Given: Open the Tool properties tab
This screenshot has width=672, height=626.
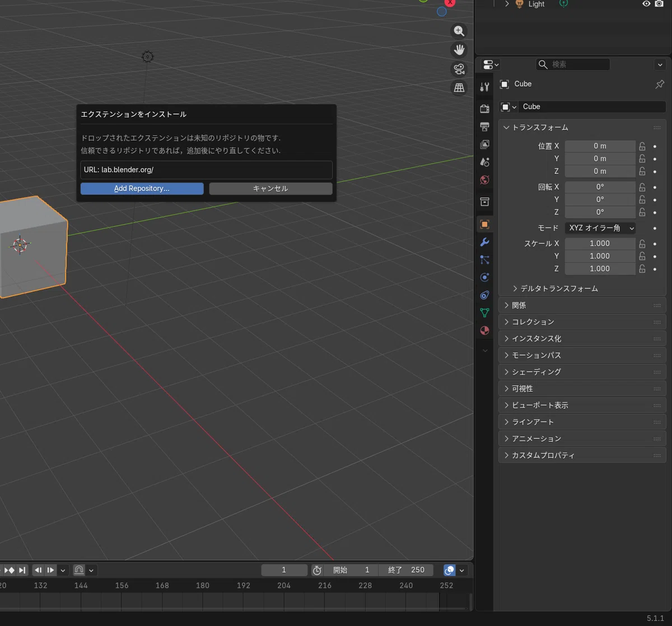Looking at the screenshot, I should click(485, 86).
